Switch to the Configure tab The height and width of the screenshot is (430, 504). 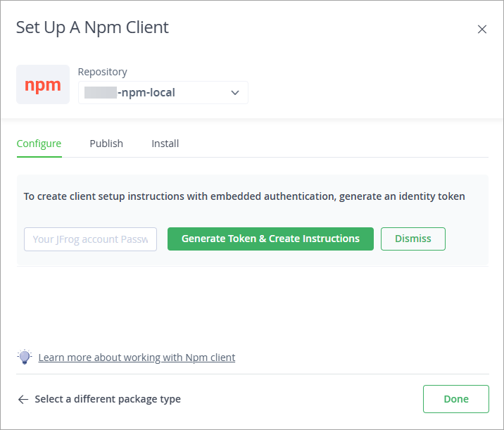(x=39, y=144)
